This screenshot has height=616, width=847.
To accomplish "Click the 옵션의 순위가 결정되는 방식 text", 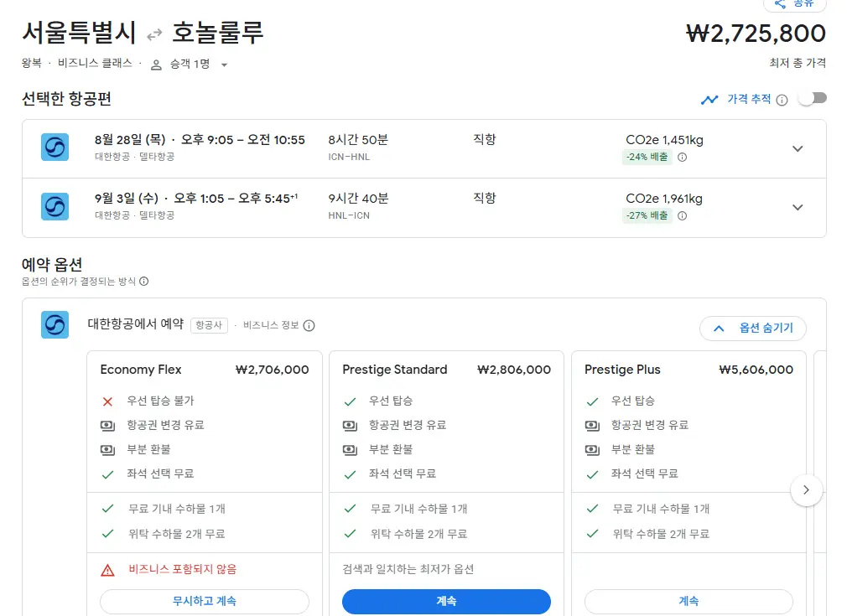I will tap(78, 282).
